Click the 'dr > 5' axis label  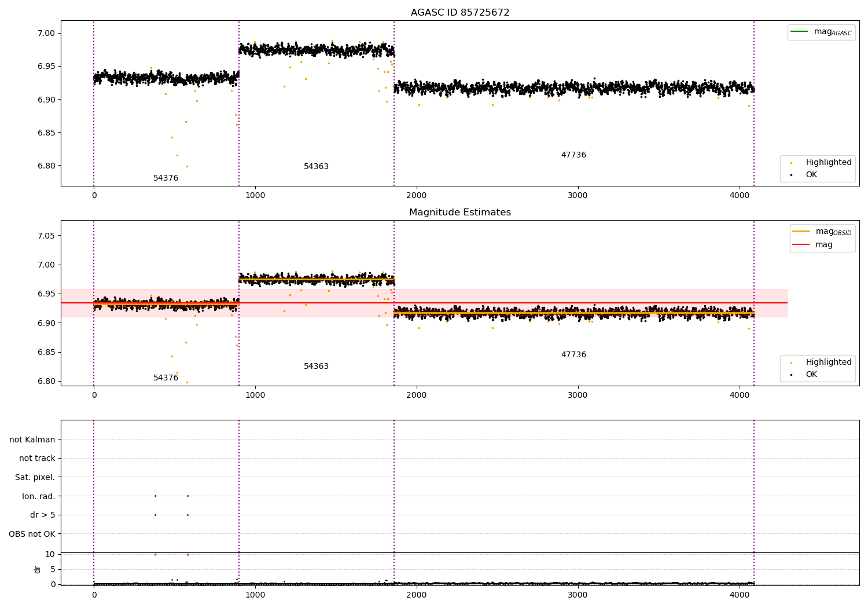tap(43, 515)
